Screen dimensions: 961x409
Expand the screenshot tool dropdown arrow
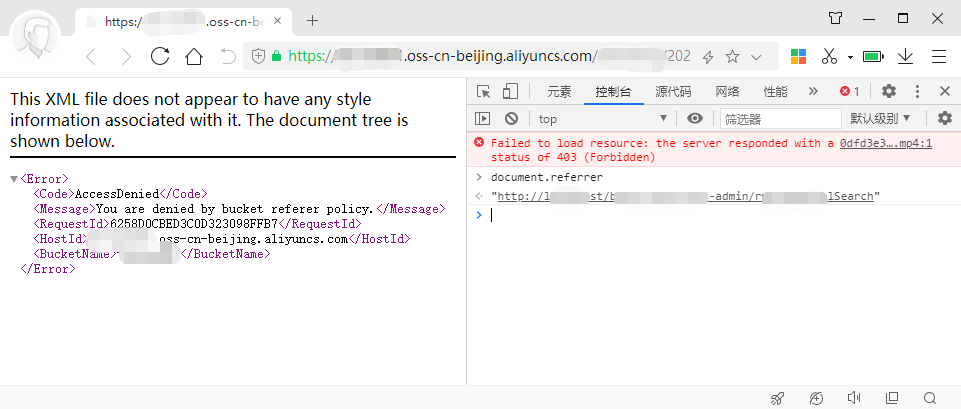click(850, 57)
